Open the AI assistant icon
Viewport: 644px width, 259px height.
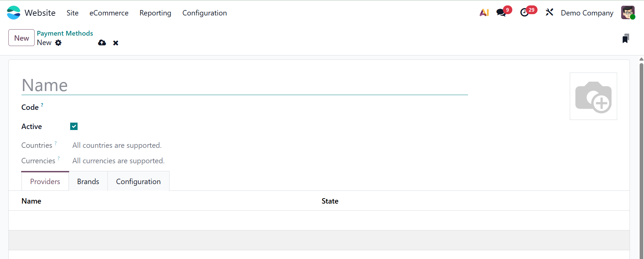tap(484, 13)
